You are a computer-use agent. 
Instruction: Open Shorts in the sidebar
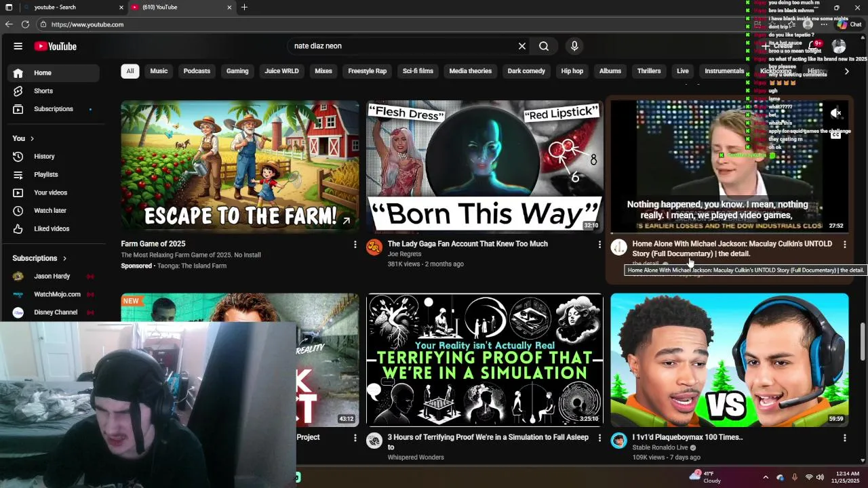(x=54, y=91)
